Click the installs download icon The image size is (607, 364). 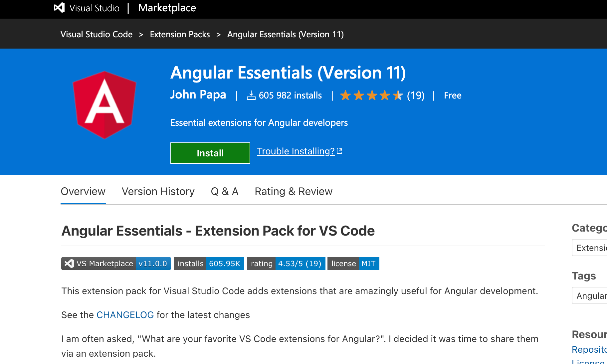click(251, 95)
